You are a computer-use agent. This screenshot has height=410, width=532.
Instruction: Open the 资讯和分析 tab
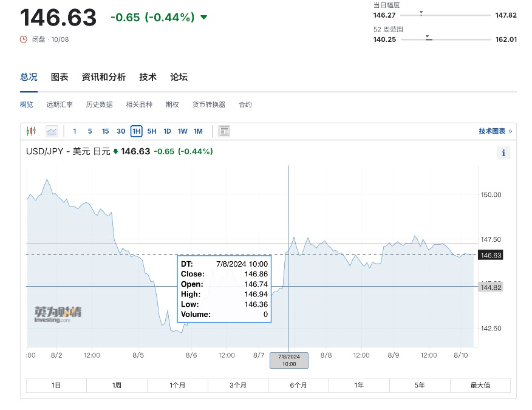(104, 77)
